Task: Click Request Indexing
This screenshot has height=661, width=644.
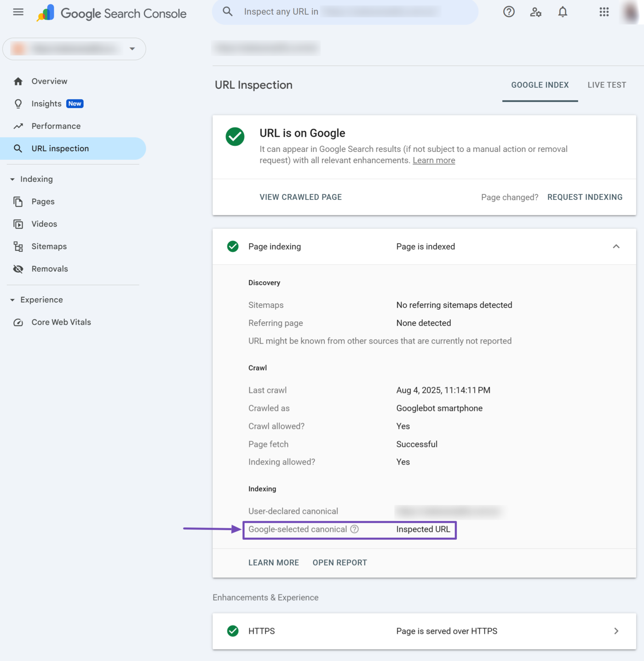Action: pos(585,197)
